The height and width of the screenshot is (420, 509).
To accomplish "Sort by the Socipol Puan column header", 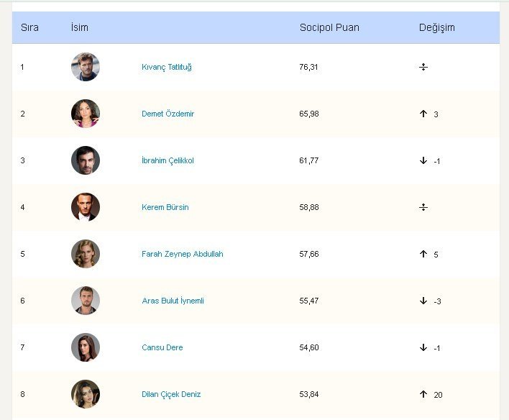I will tap(329, 27).
